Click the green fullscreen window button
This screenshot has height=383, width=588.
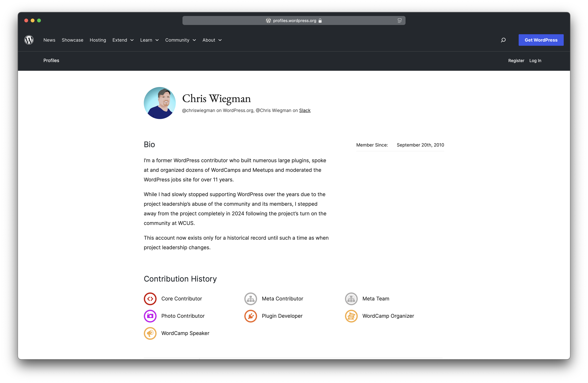(x=39, y=20)
